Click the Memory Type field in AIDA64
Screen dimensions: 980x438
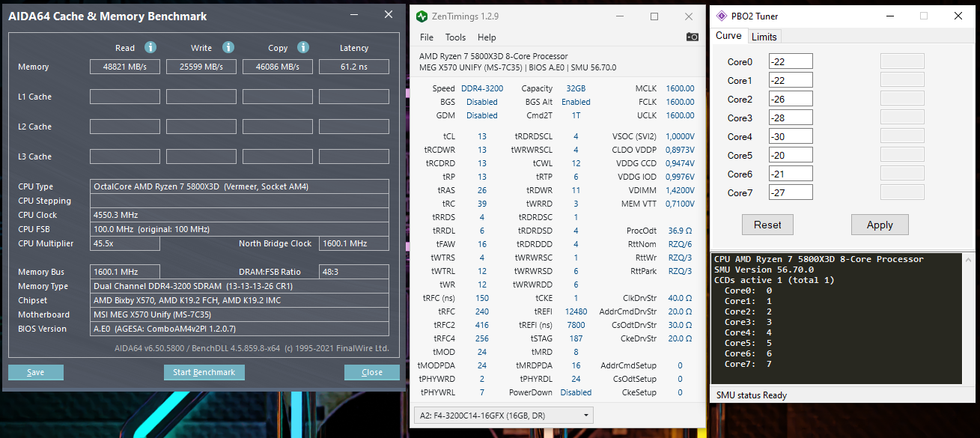(240, 286)
